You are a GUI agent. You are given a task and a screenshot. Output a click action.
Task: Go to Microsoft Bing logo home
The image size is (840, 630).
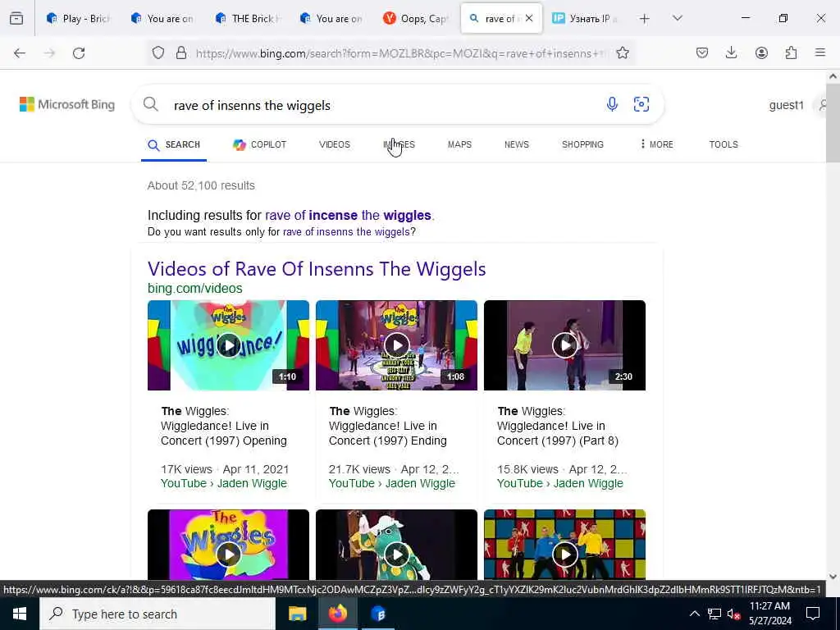[x=67, y=104]
